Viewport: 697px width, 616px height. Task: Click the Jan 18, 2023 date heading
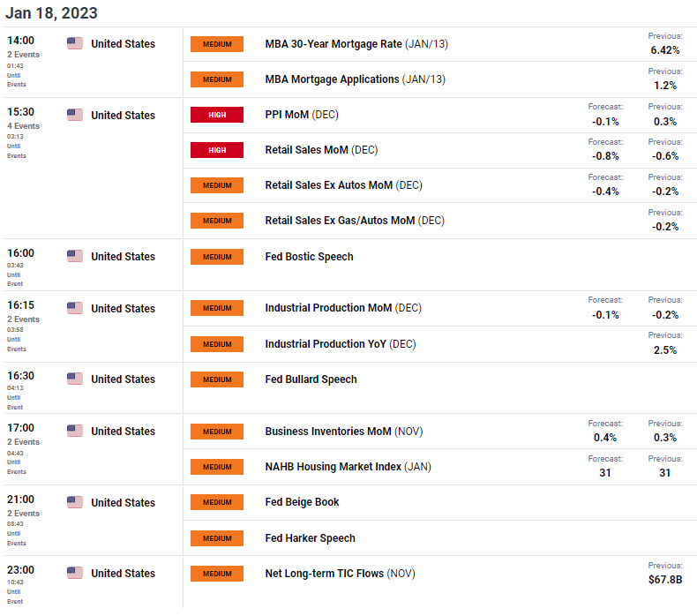51,13
